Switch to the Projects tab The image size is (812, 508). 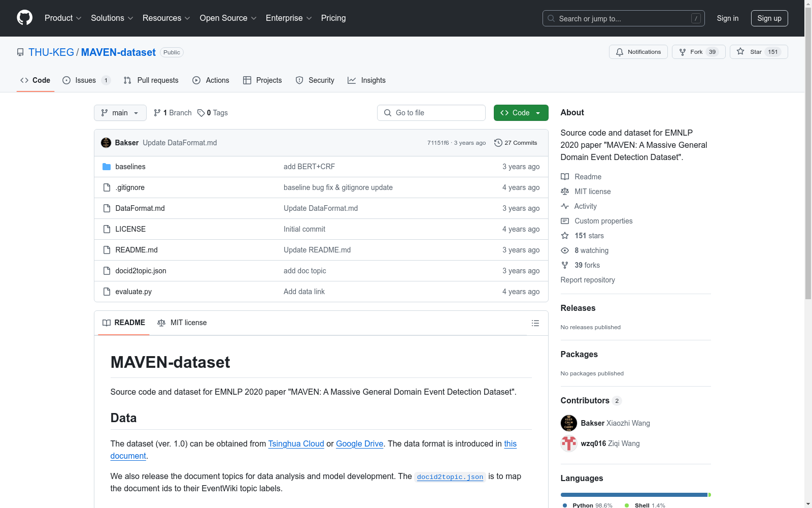click(x=262, y=80)
